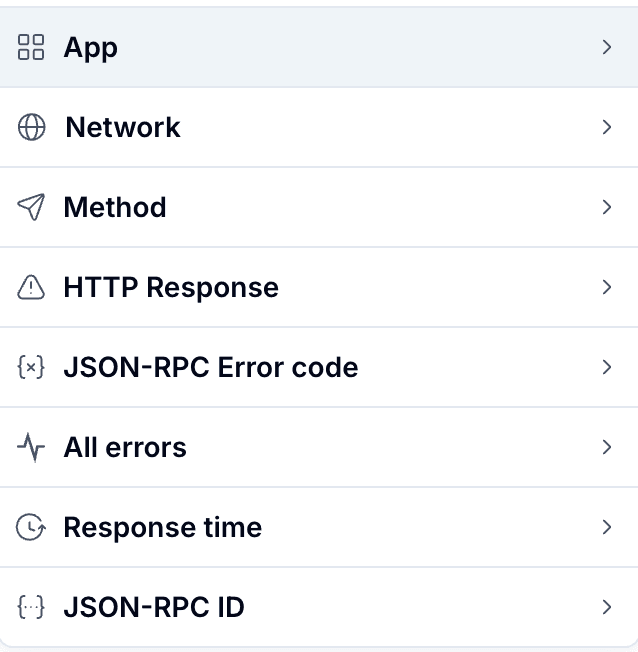Viewport: 638px width, 652px height.
Task: Click the App grid icon
Action: [31, 47]
